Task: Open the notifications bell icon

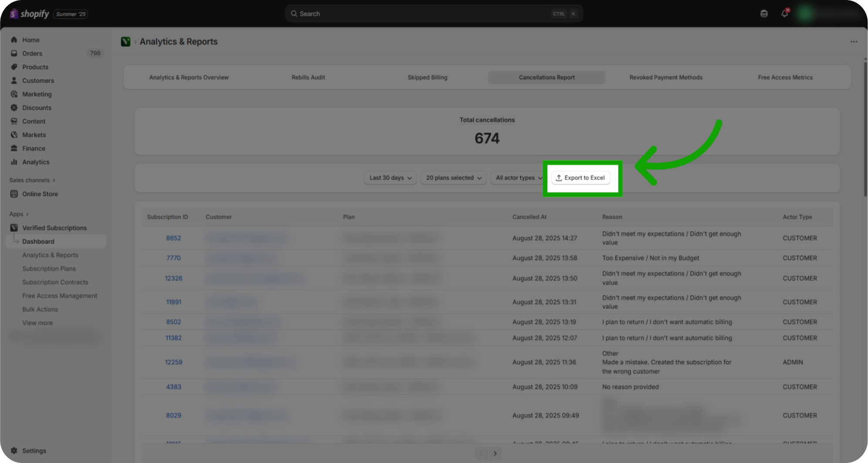Action: click(x=785, y=14)
